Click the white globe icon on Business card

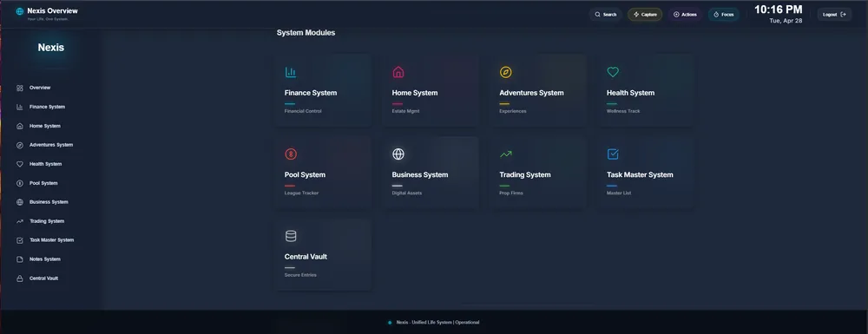(x=398, y=154)
